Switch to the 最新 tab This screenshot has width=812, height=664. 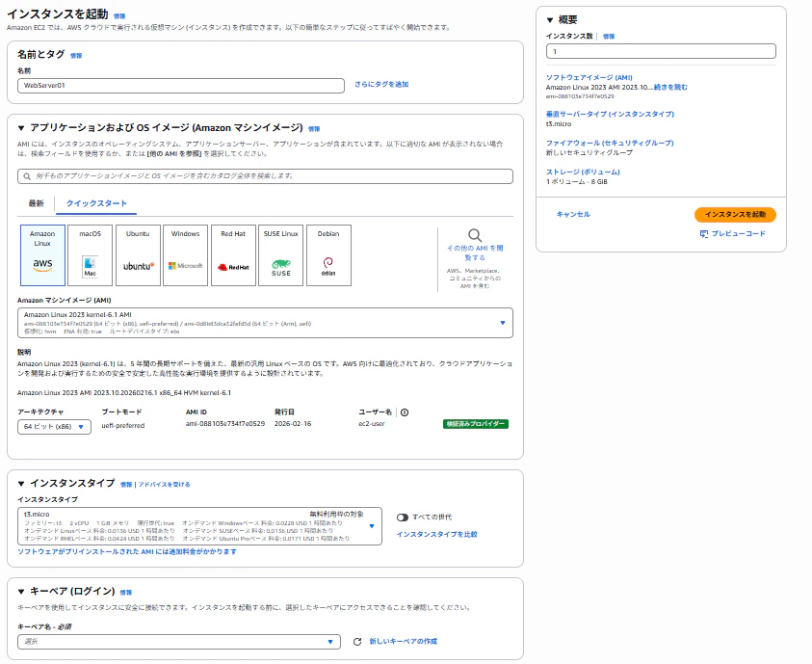click(37, 203)
